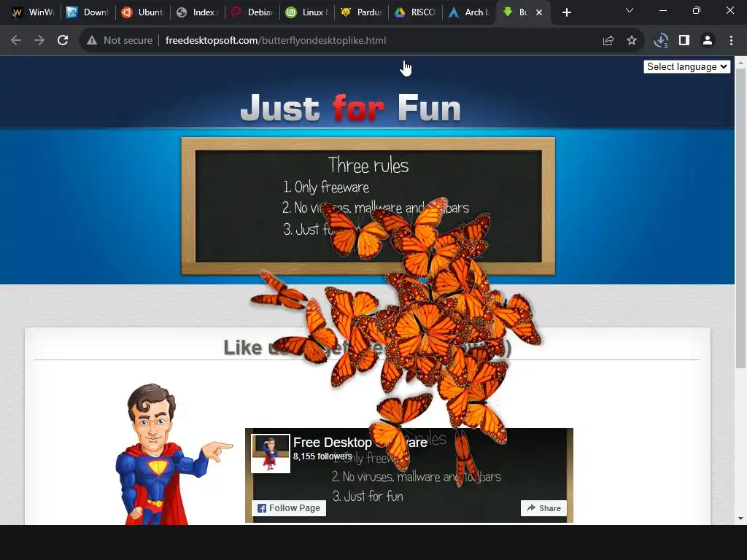747x560 pixels.
Task: Switch to the Ubuntu tab
Action: pyautogui.click(x=142, y=13)
